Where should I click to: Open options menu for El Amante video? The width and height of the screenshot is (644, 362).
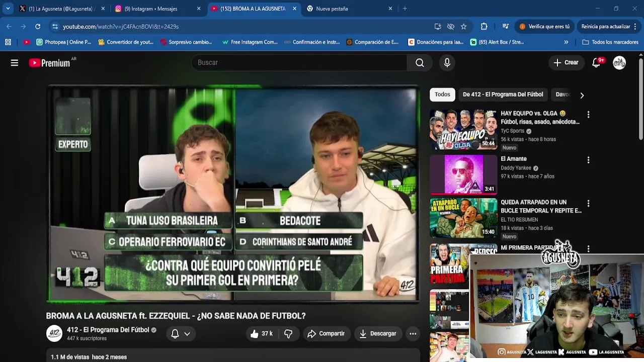[588, 160]
